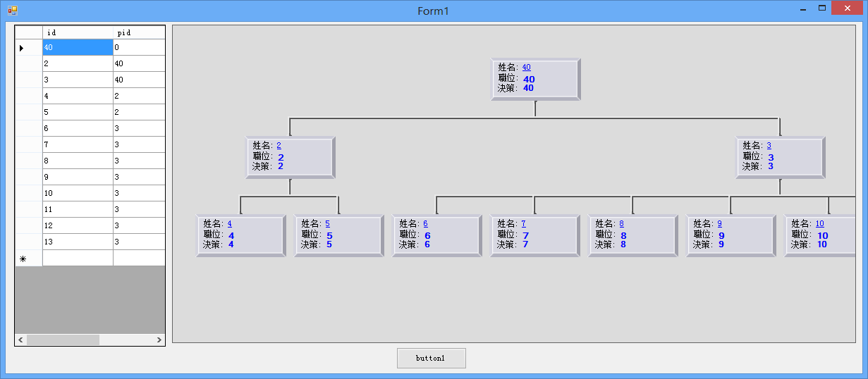Select id cell with value 13
The width and height of the screenshot is (868, 379).
click(78, 242)
